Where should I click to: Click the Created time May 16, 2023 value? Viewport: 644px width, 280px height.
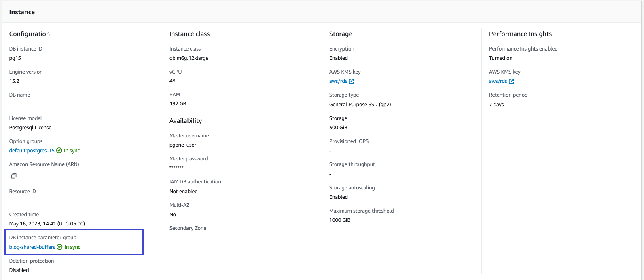(47, 224)
